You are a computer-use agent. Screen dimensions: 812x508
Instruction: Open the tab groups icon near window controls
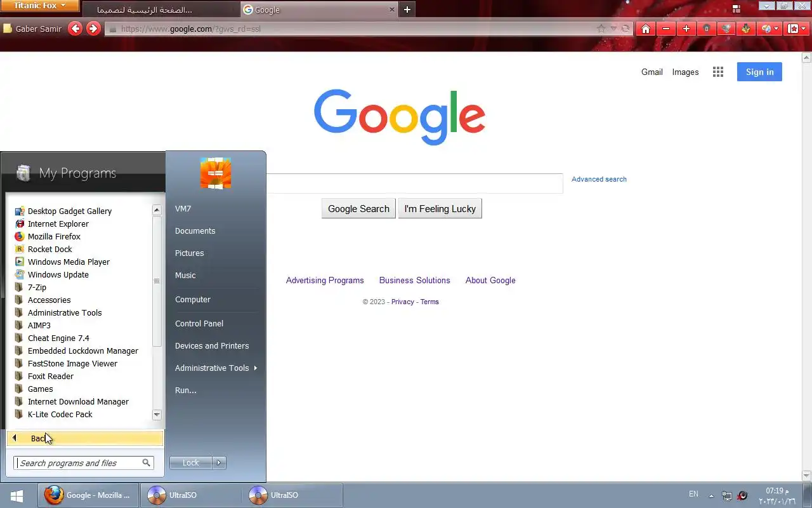[x=737, y=9]
